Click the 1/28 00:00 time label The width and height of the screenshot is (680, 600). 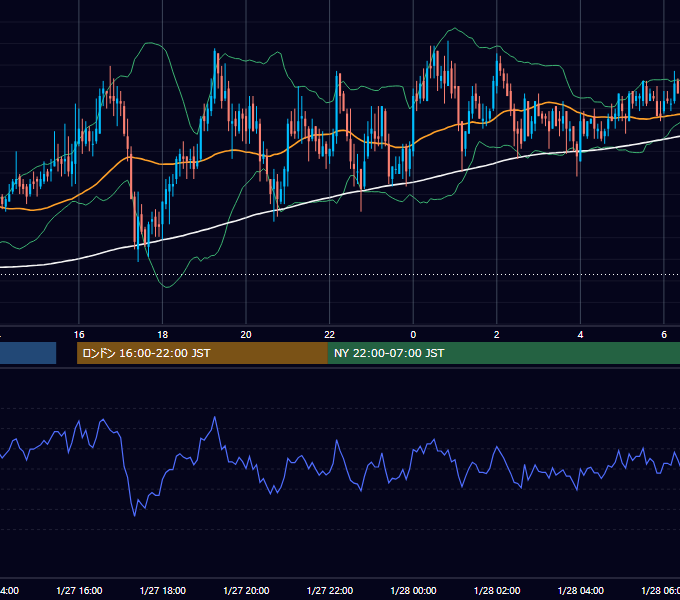(413, 590)
